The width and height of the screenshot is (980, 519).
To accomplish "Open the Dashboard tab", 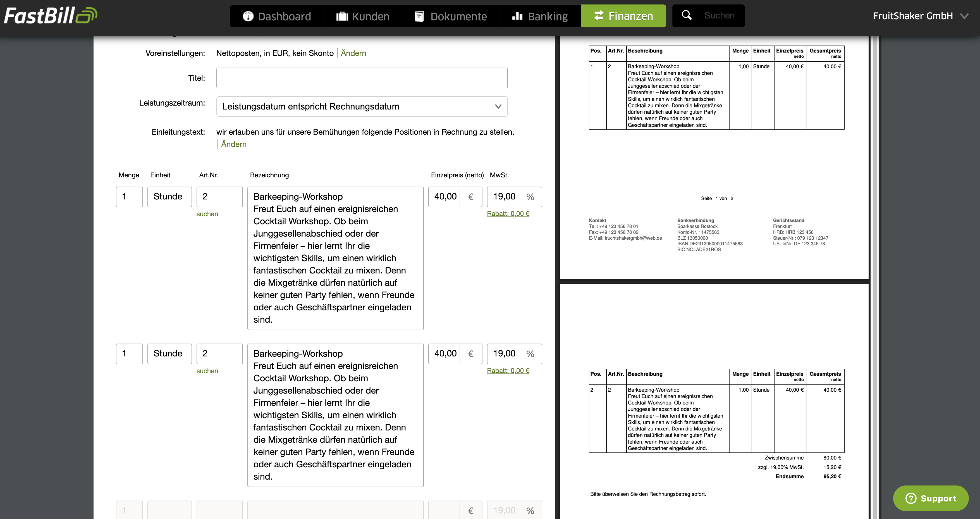I will 277,16.
